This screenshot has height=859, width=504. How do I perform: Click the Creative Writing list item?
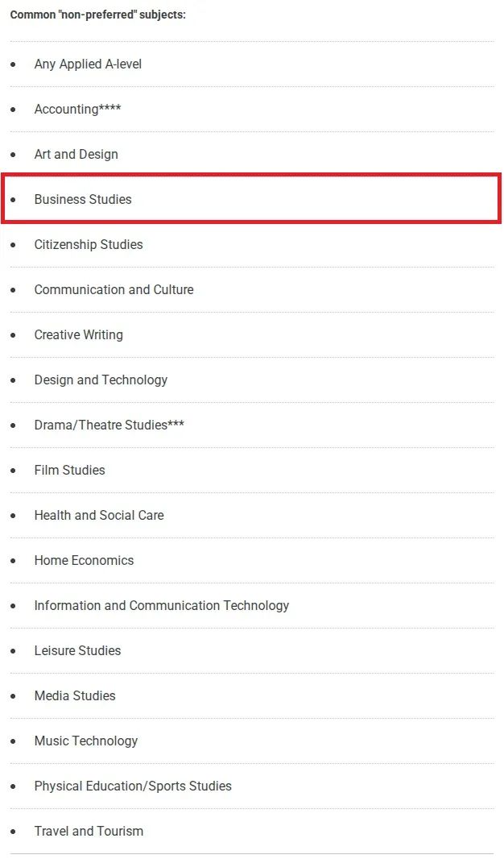(x=78, y=334)
